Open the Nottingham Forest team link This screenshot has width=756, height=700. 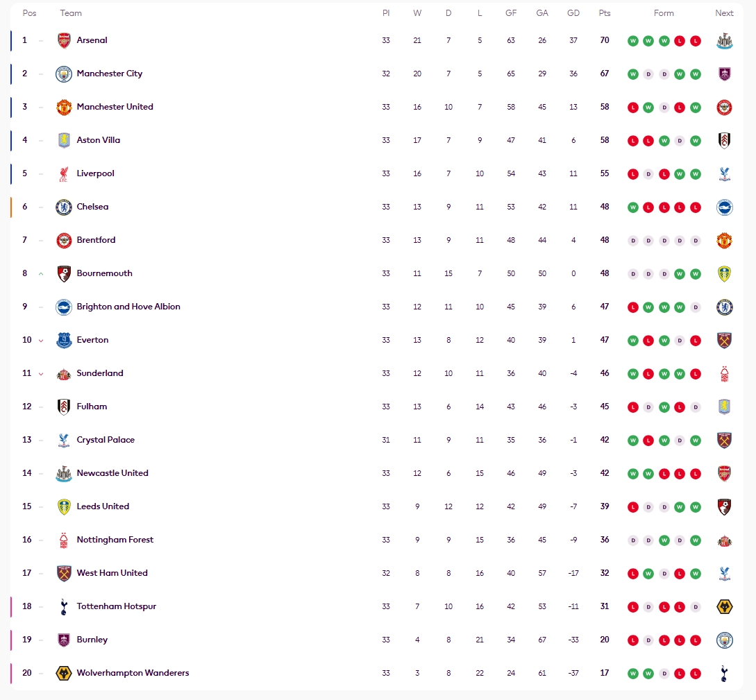coord(115,540)
